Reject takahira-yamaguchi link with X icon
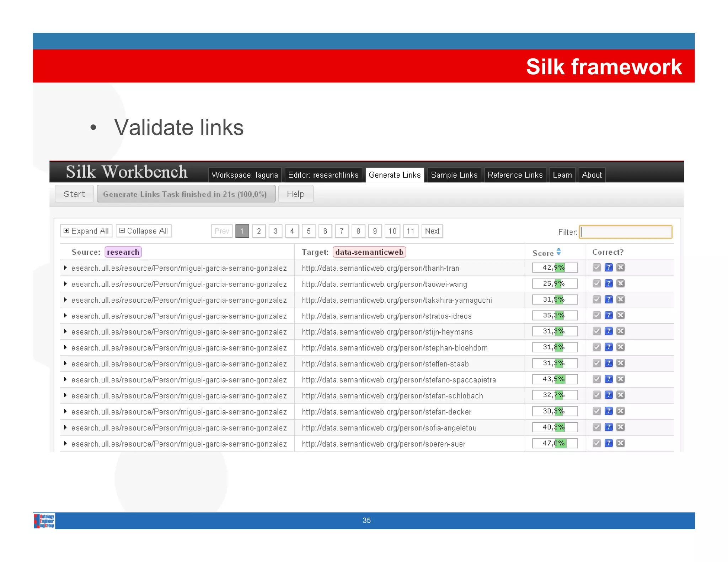 click(620, 299)
